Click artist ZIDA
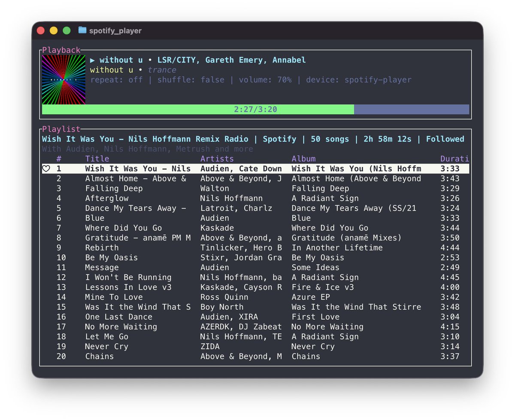This screenshot has height=420, width=515. [210, 347]
